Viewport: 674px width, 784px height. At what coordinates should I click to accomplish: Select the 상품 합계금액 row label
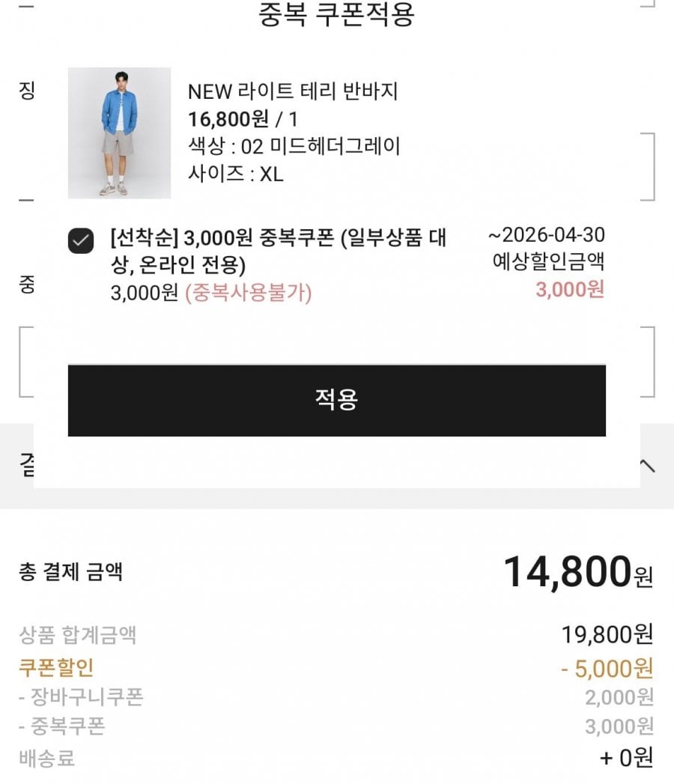tap(78, 636)
